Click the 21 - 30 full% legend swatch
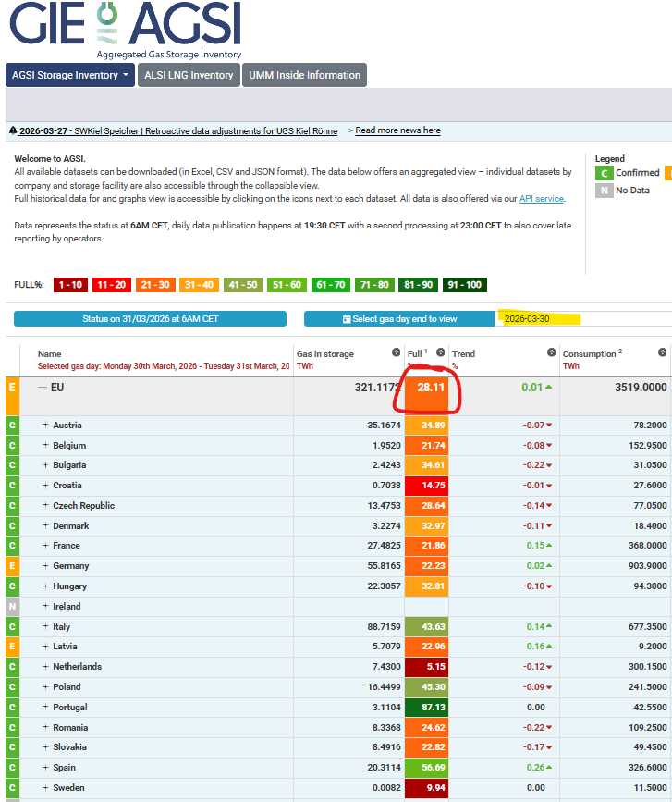The image size is (672, 802). click(155, 285)
